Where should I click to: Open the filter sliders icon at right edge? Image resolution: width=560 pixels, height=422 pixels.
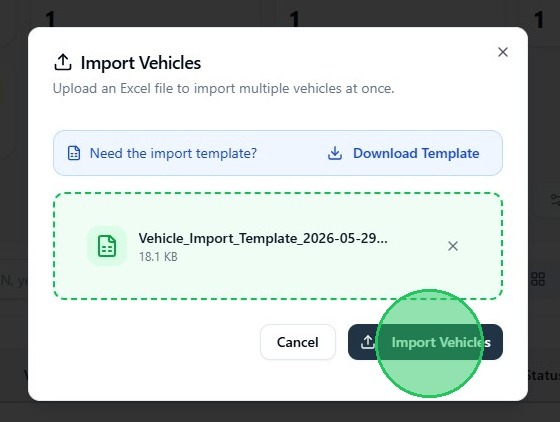point(555,200)
